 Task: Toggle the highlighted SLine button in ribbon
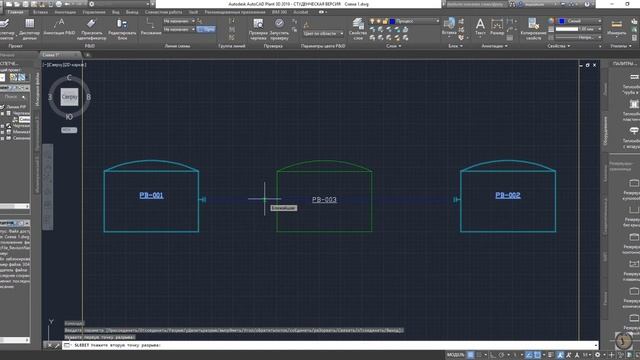[x=206, y=29]
